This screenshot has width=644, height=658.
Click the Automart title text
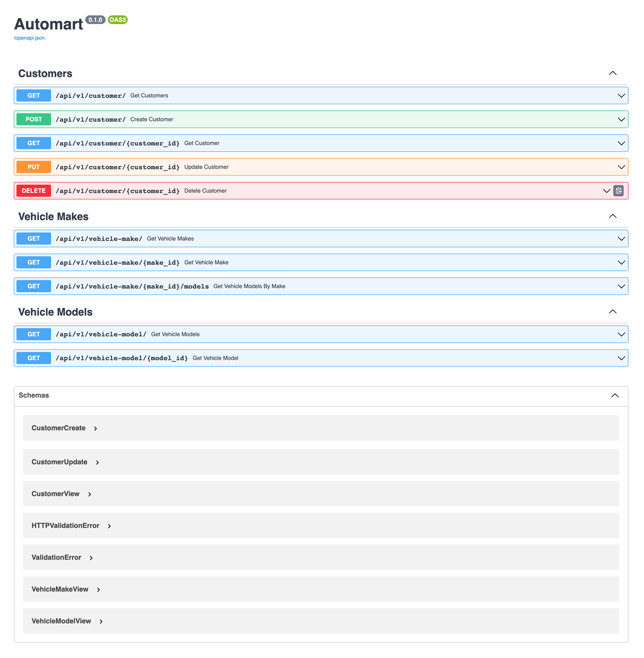point(49,24)
